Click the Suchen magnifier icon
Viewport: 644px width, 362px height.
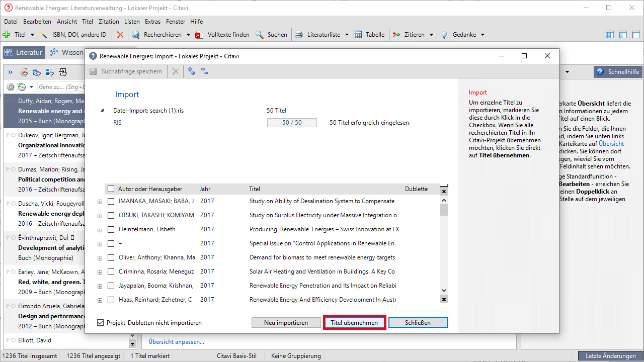260,35
